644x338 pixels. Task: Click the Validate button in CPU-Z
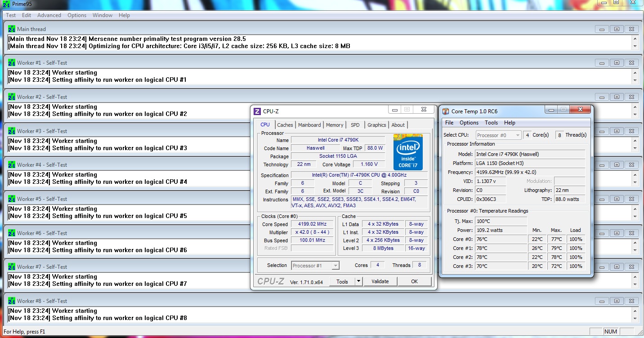tap(380, 281)
